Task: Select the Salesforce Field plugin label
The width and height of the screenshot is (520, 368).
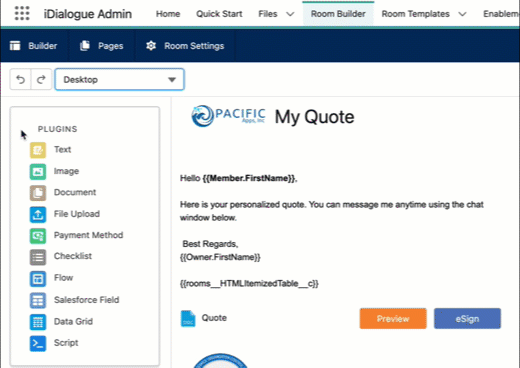Action: 86,300
